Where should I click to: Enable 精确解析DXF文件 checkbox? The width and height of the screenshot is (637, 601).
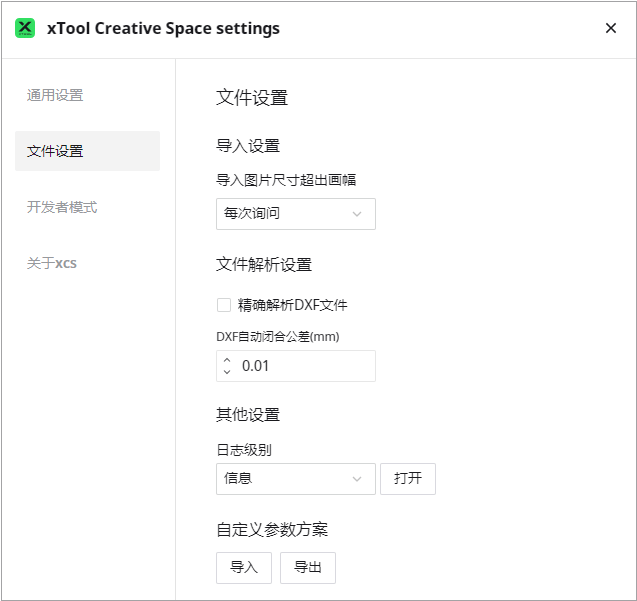point(224,305)
